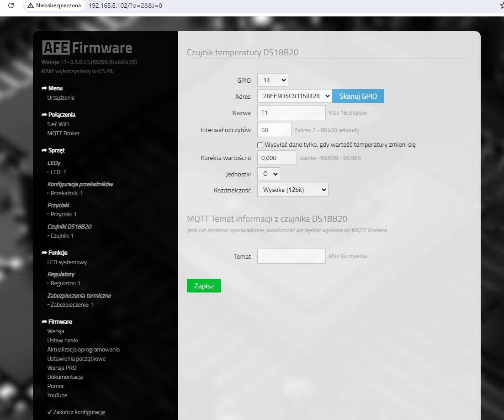
Task: Open Urządzenie in the sidebar menu
Action: pyautogui.click(x=61, y=98)
